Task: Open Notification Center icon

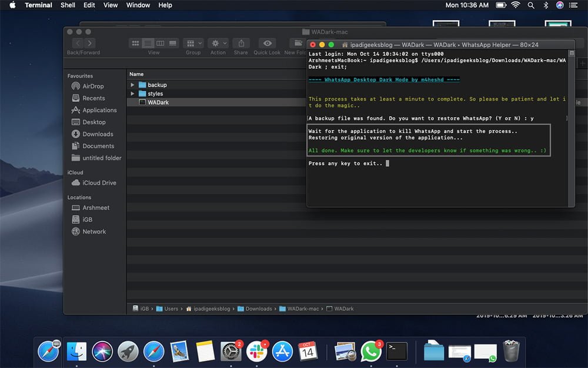Action: 573,5
